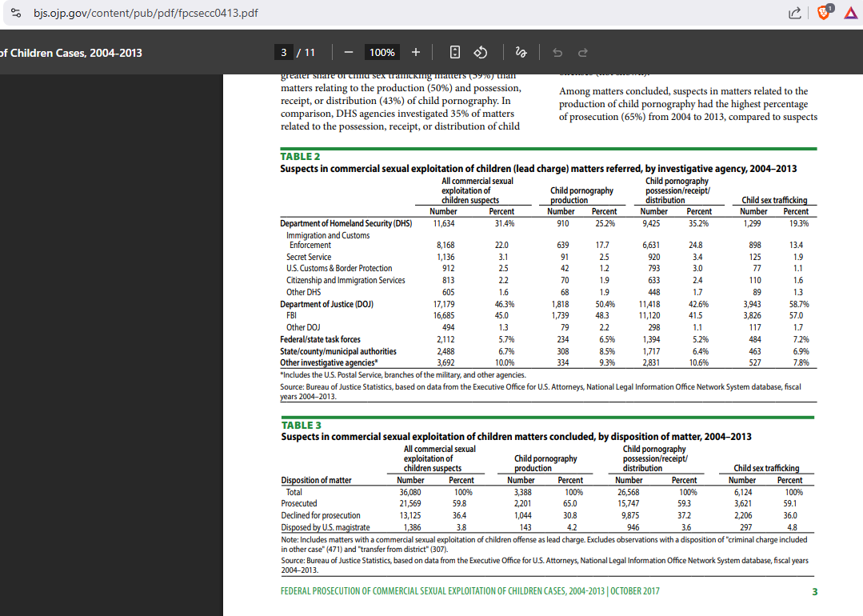Click the redo arrow in PDF toolbar
Screen dimensions: 863x616
click(x=583, y=52)
